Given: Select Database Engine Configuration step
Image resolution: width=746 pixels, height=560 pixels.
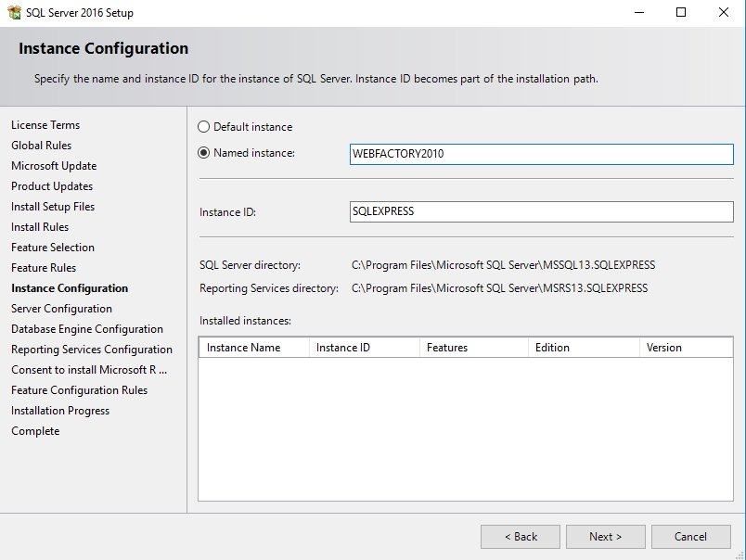Looking at the screenshot, I should pyautogui.click(x=87, y=329).
